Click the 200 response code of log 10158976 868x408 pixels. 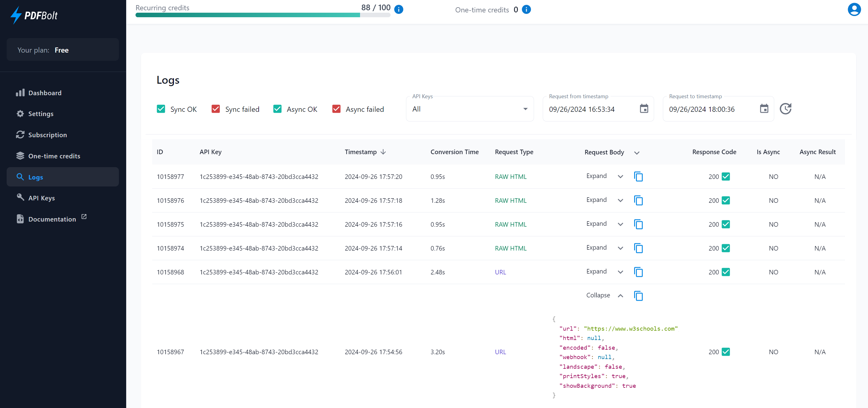(713, 200)
